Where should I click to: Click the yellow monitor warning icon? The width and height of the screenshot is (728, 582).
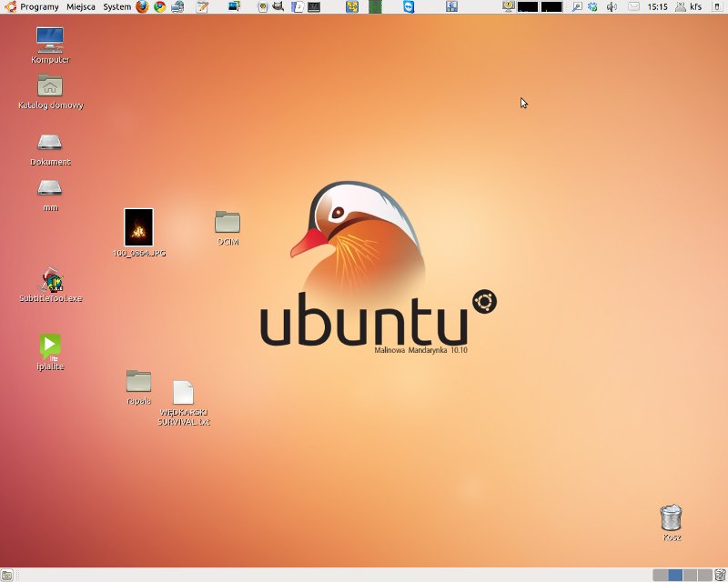(509, 6)
